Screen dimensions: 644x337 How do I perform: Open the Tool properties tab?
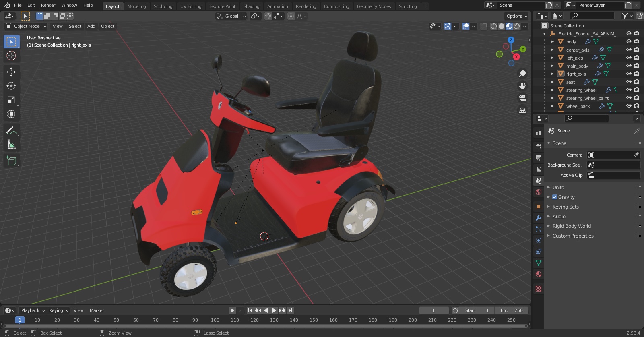(539, 132)
